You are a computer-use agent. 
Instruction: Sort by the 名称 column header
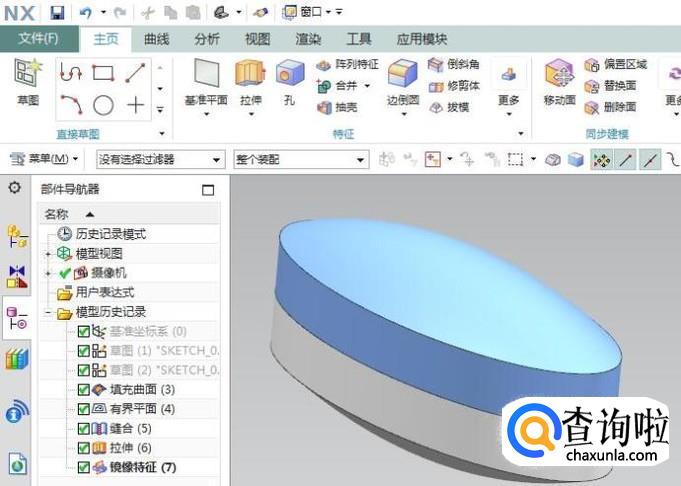[x=129, y=214]
